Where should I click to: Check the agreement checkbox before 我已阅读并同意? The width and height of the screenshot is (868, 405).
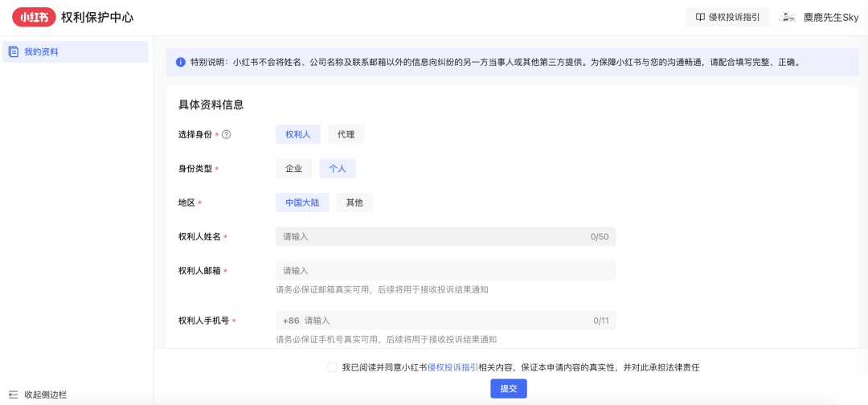(333, 367)
